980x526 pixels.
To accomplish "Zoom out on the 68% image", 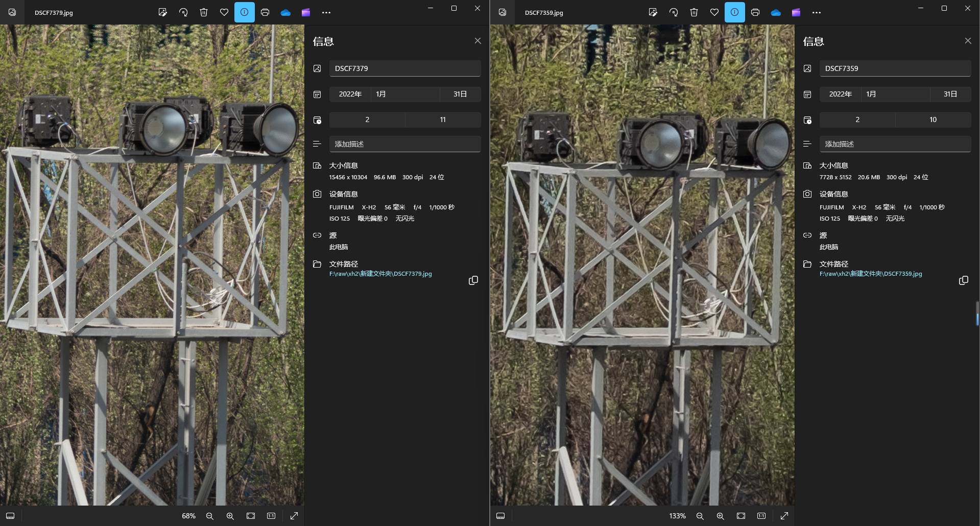I will coord(209,516).
